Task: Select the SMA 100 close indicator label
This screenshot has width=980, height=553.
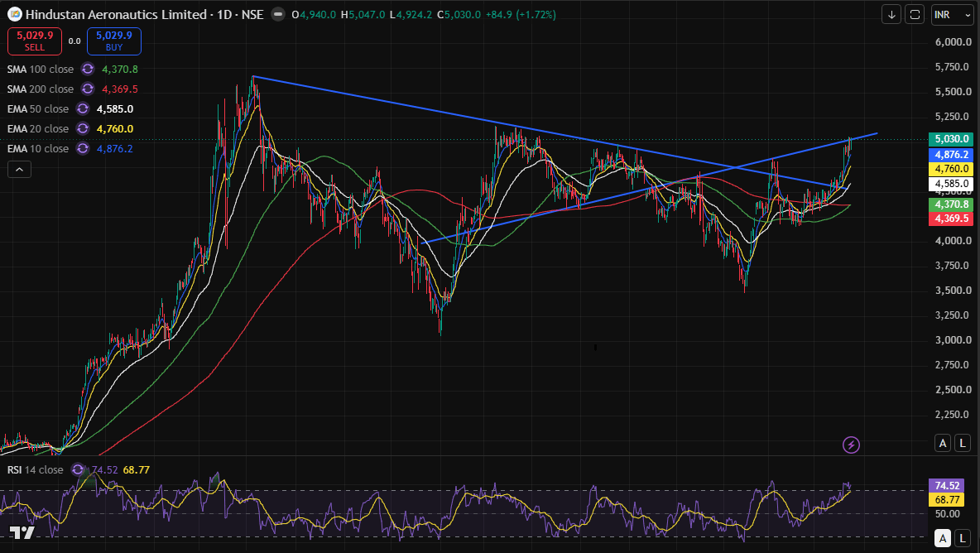Action: coord(41,69)
